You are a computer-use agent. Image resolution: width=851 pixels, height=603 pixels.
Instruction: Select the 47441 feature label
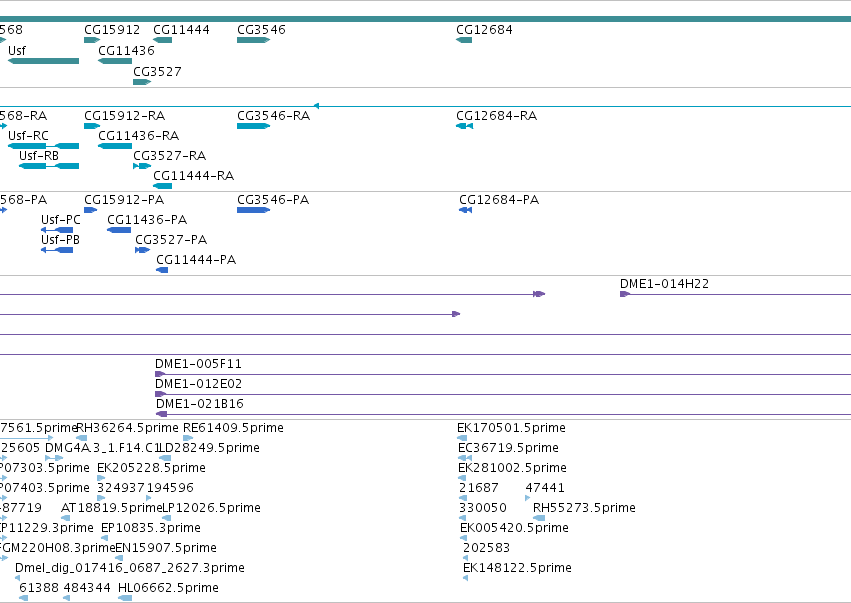545,488
